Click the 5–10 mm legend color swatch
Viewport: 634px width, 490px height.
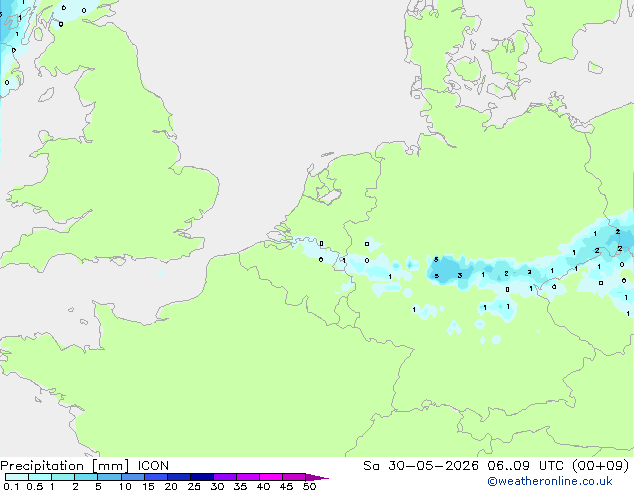coord(109,477)
